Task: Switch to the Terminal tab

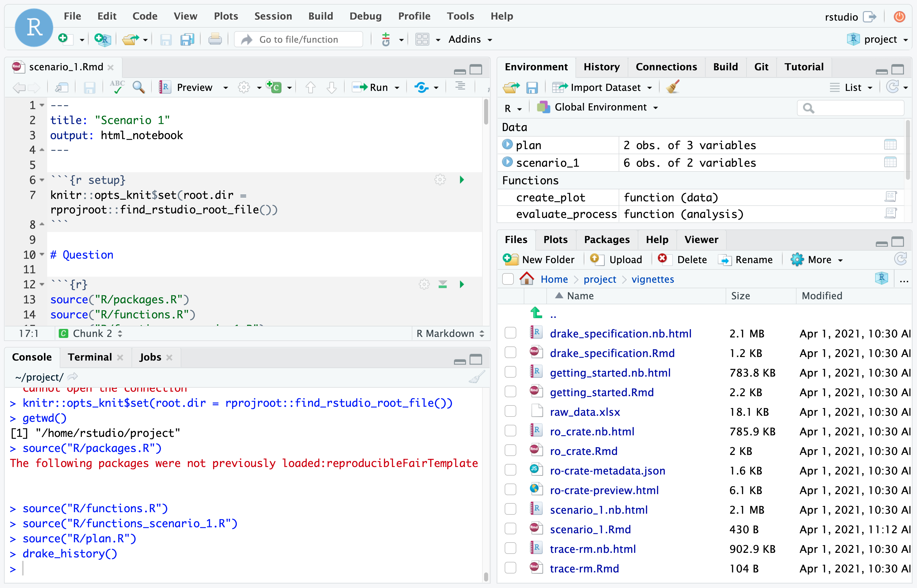Action: 90,357
